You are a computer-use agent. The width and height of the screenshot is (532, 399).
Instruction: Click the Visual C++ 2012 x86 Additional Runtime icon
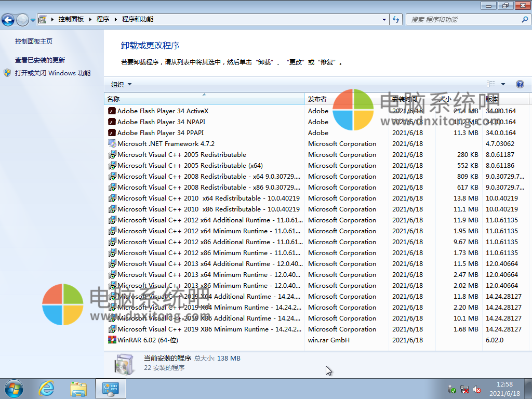pyautogui.click(x=112, y=242)
